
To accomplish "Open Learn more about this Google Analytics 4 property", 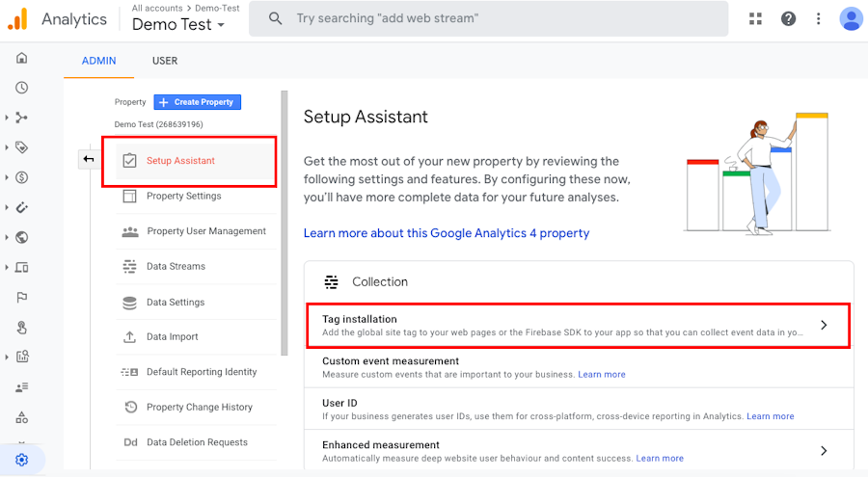I will (x=447, y=233).
